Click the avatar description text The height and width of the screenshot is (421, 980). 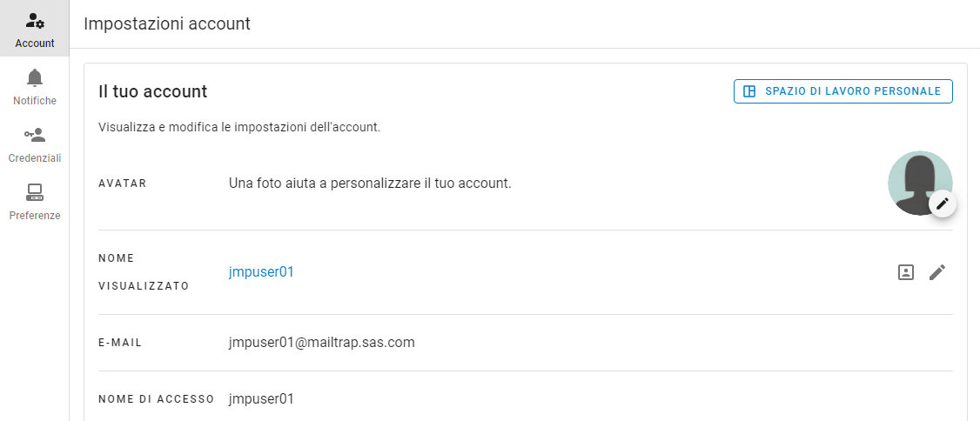(369, 184)
